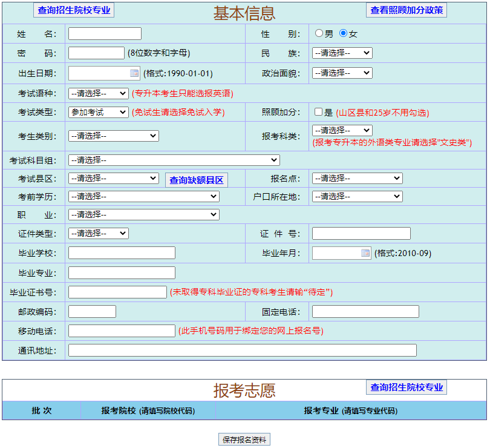
Task: Focus the 通讯地址 input field
Action: (243, 351)
